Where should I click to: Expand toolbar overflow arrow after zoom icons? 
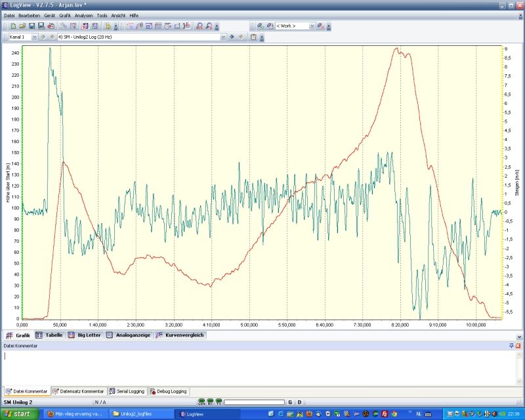click(x=217, y=26)
